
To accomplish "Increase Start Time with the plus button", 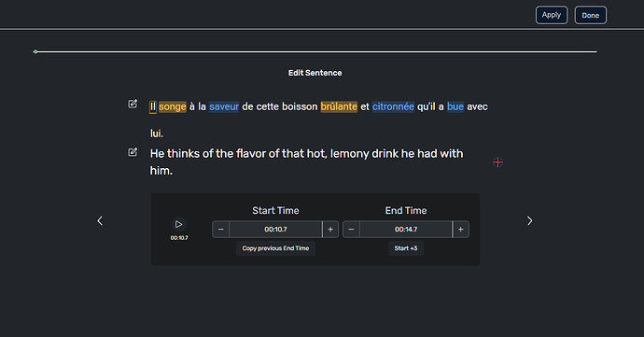I will pos(330,230).
